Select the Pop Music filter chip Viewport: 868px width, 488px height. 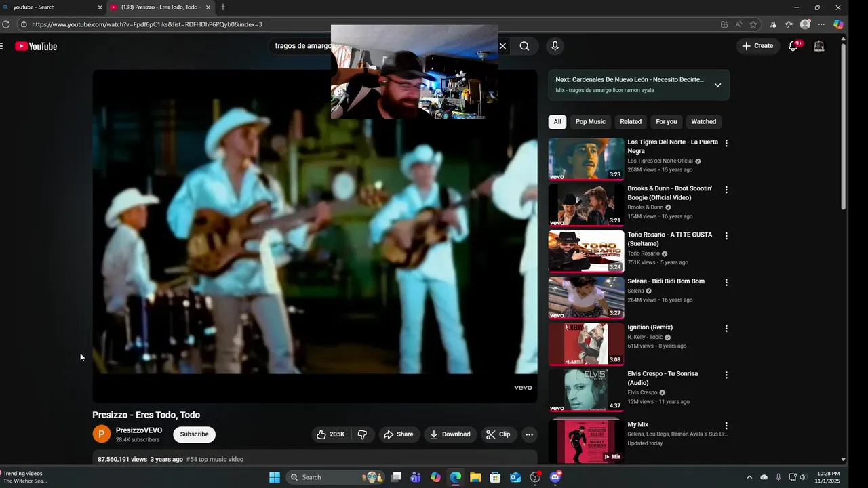(590, 121)
